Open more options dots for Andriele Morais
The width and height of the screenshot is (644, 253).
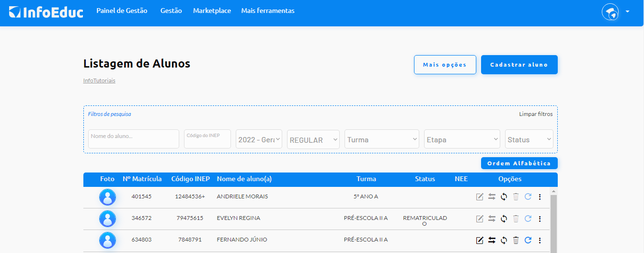540,196
